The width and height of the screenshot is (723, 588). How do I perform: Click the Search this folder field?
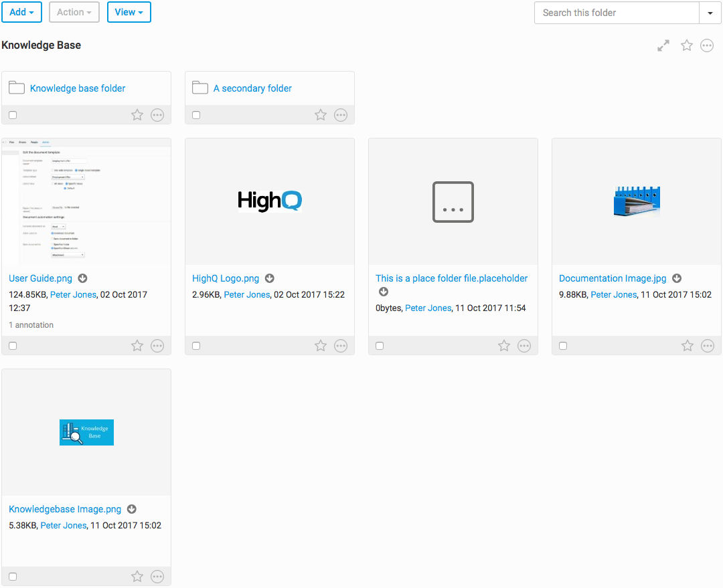[617, 13]
